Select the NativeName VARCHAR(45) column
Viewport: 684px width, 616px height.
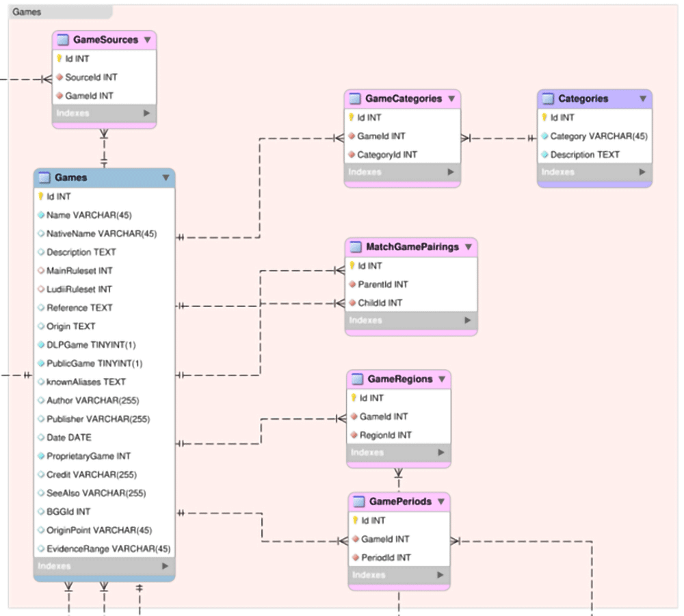[104, 234]
